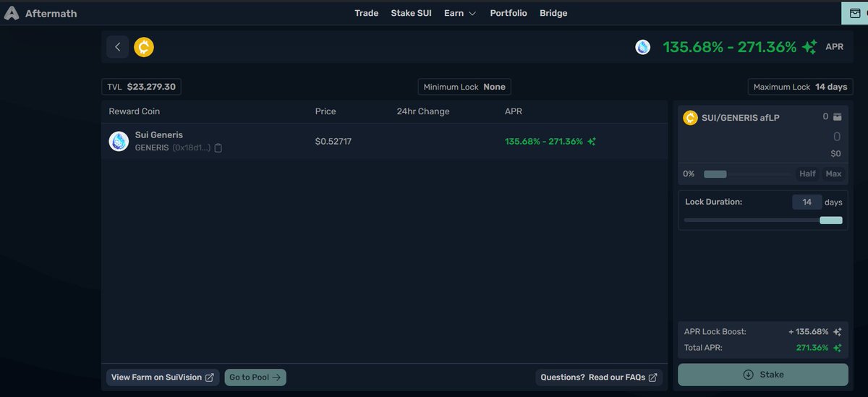
Task: Open the top-right wallet button
Action: pyautogui.click(x=855, y=13)
